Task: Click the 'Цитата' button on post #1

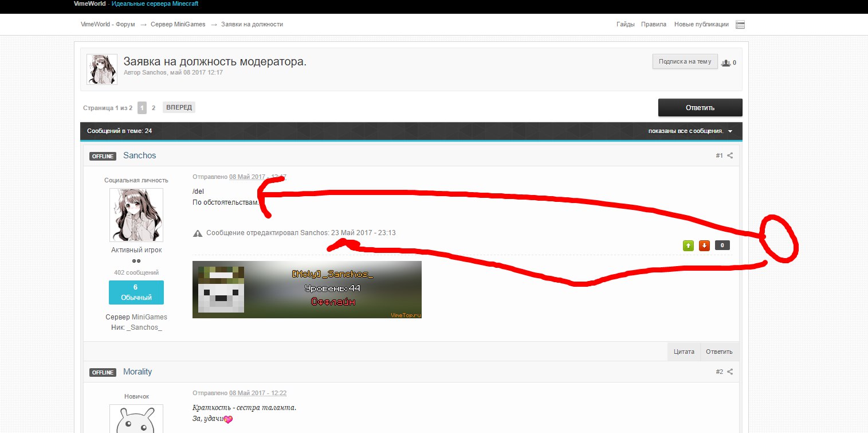Action: coord(684,352)
